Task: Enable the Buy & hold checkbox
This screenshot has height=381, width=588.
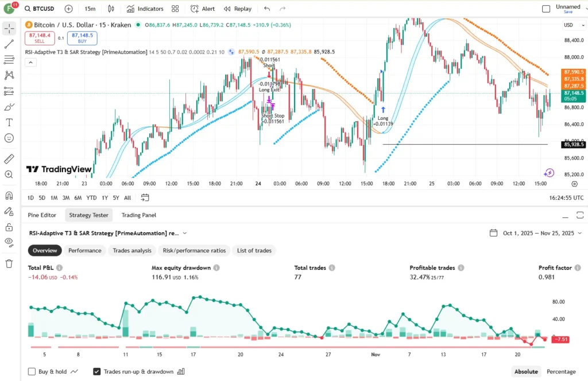Action: [32, 371]
